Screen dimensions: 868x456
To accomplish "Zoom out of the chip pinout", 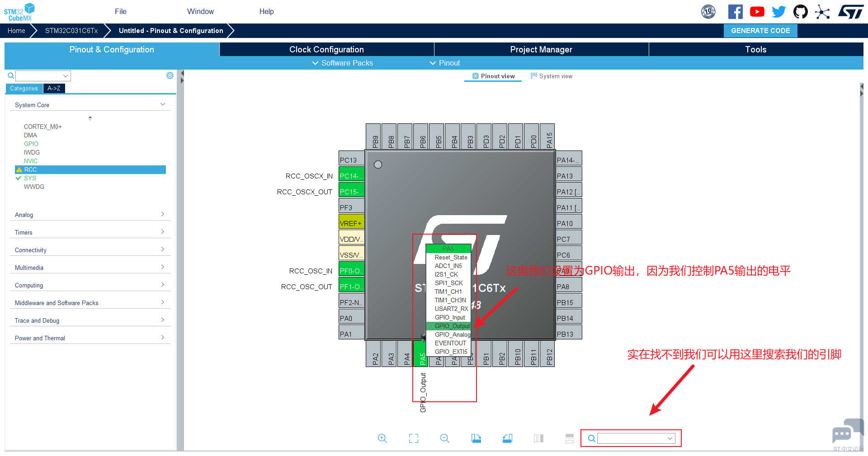I will tap(445, 438).
